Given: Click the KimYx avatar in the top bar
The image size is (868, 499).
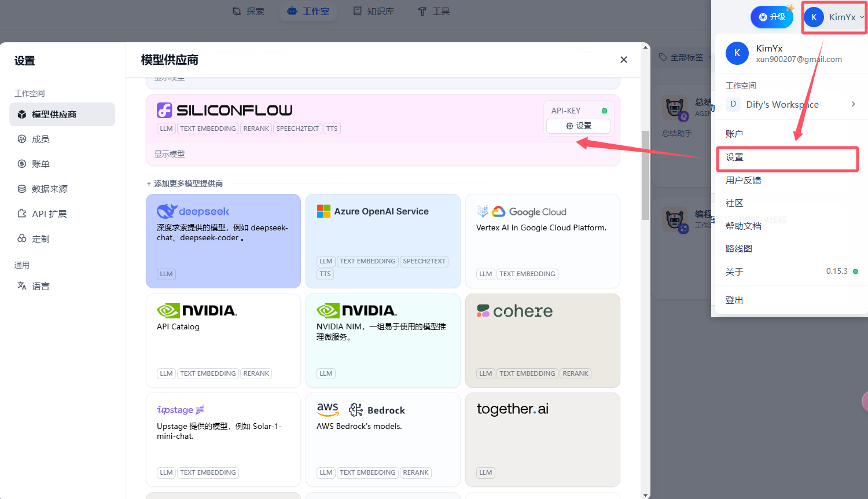Looking at the screenshot, I should 814,17.
